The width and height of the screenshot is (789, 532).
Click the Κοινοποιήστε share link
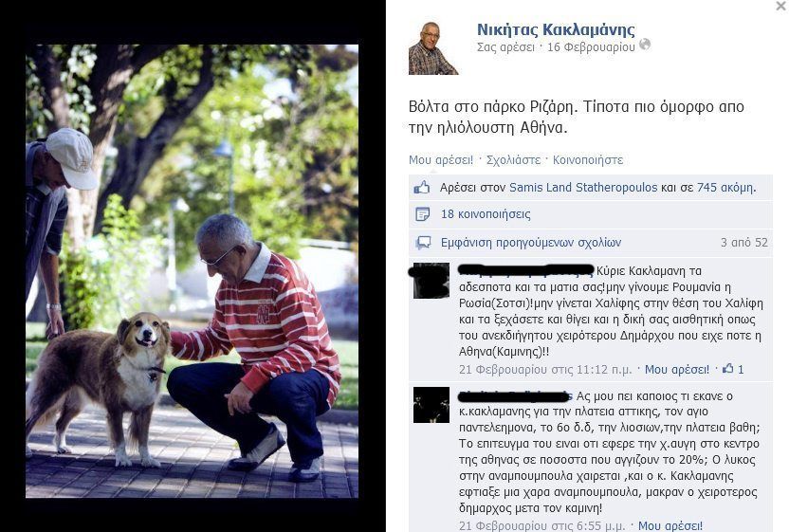pos(588,160)
